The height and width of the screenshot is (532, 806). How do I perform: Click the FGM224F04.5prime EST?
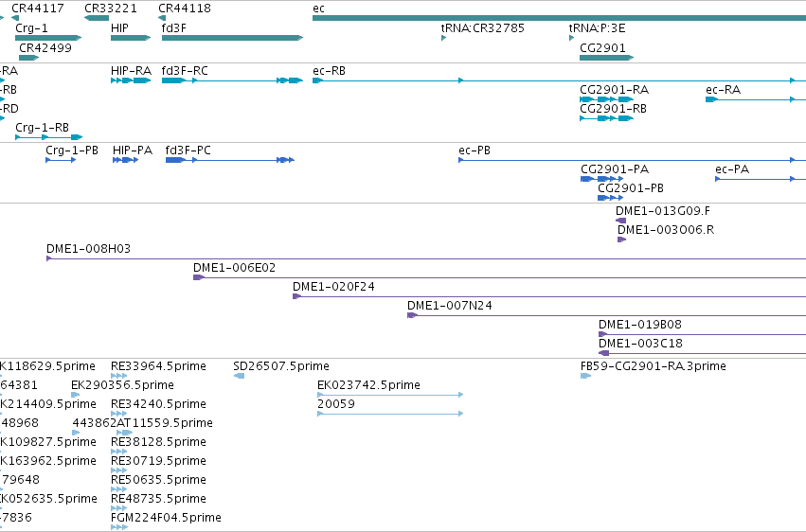[x=119, y=527]
